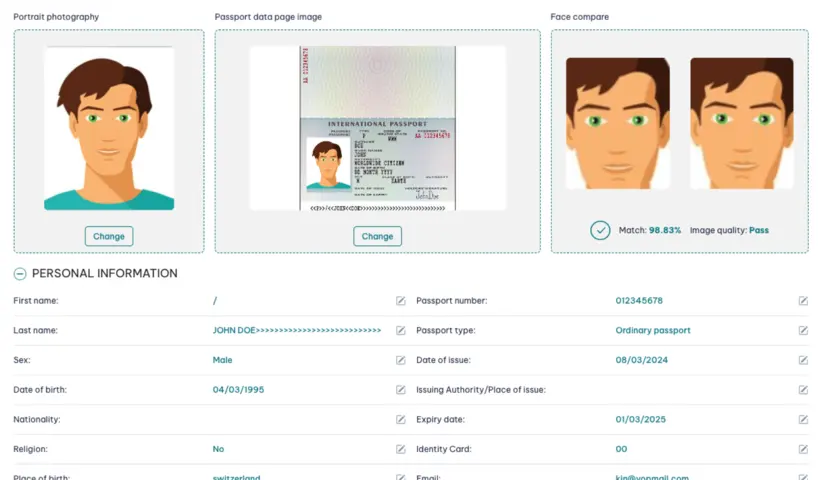Open the passport data page thumbnail
The width and height of the screenshot is (830, 480).
click(x=377, y=128)
